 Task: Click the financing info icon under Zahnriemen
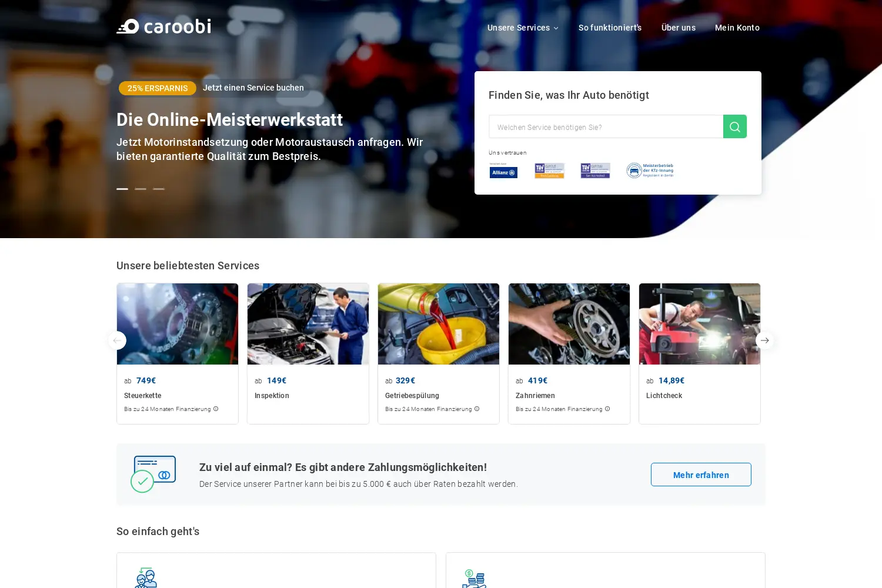[x=607, y=409]
